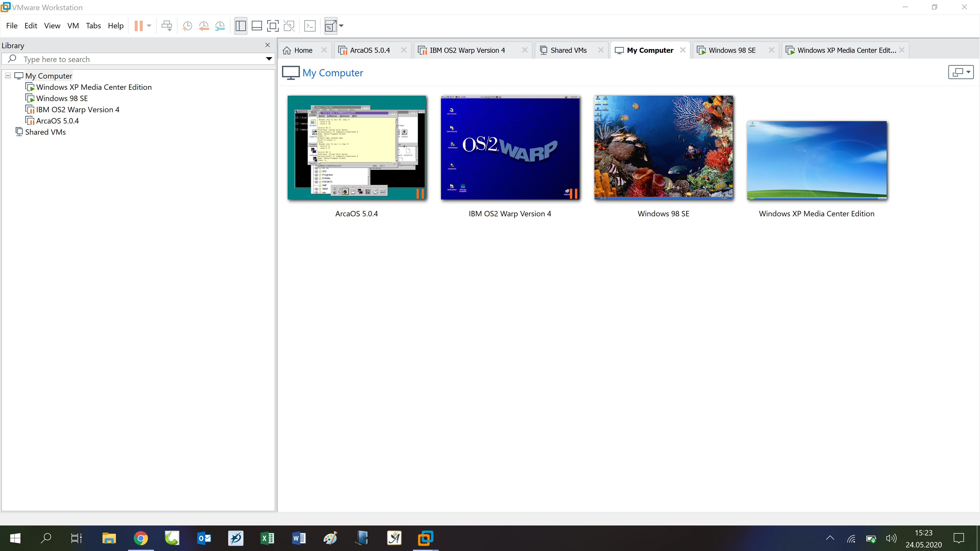Open the power options dropdown arrow beside the pause button

149,26
